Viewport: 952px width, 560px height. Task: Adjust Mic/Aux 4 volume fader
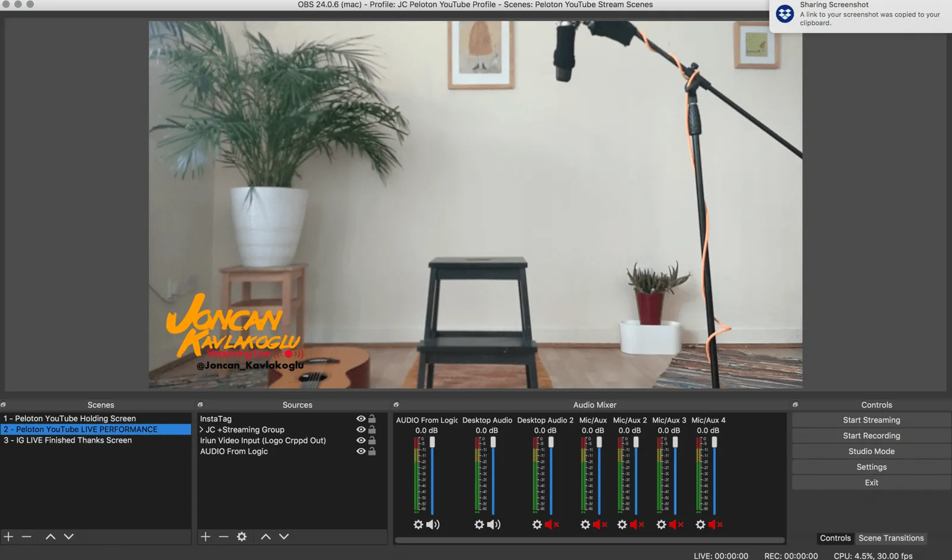click(714, 442)
